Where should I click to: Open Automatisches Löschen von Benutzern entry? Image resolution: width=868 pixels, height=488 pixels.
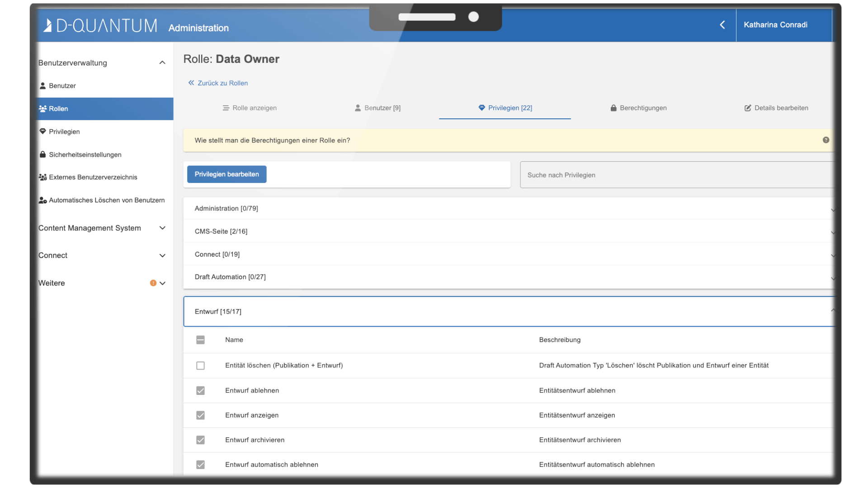click(107, 200)
